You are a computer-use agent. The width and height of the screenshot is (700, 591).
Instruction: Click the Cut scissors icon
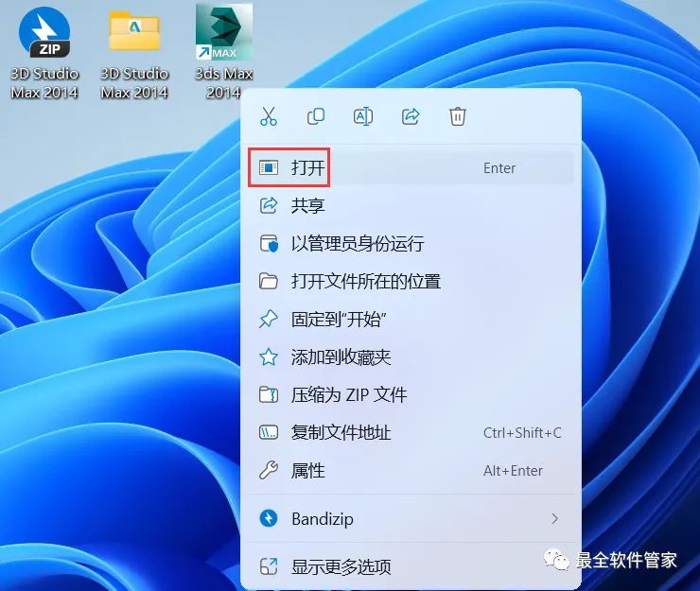pyautogui.click(x=269, y=116)
